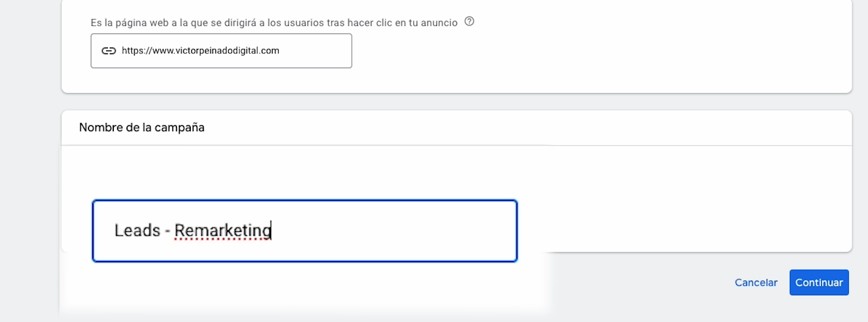Click the https:// prefix in the URL field
This screenshot has height=322, width=868.
136,51
